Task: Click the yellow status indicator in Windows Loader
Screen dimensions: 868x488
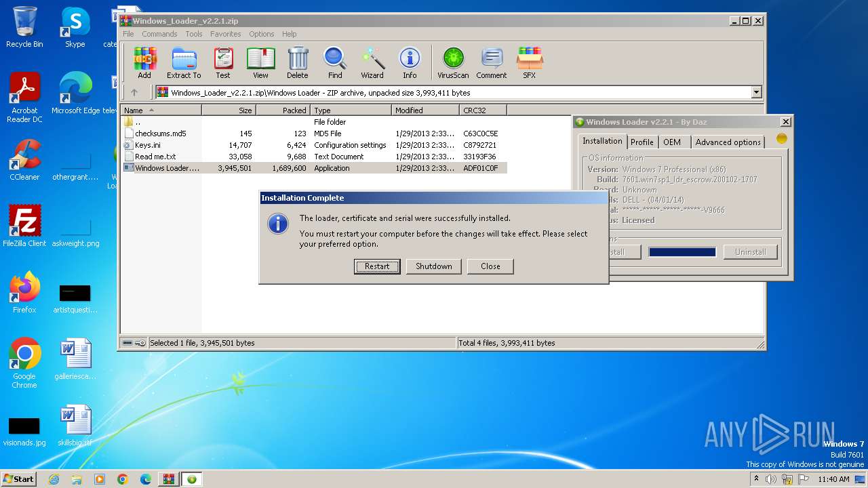Action: (781, 139)
